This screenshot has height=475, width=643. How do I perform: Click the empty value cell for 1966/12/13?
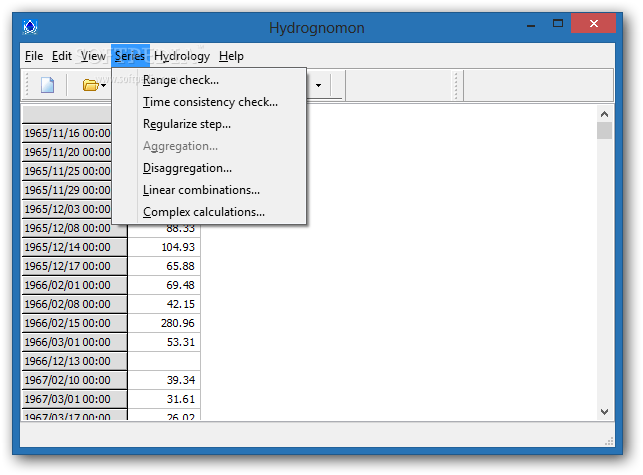[164, 361]
